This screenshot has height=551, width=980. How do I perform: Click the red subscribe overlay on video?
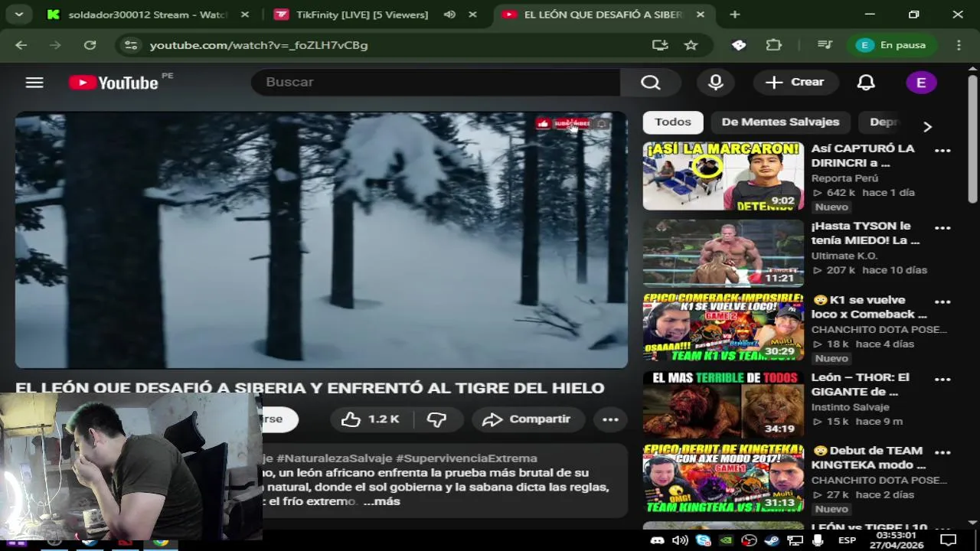(x=572, y=123)
